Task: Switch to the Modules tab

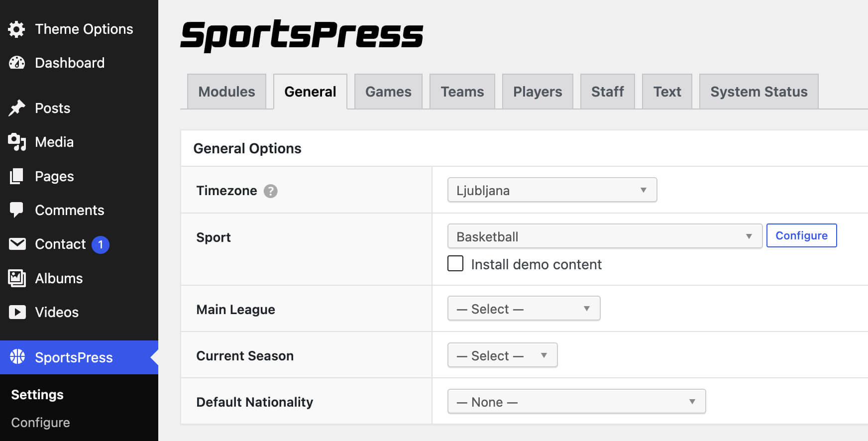Action: click(226, 92)
